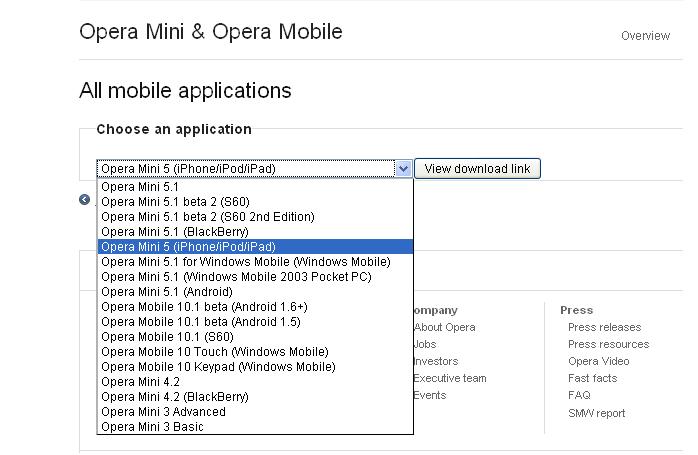The width and height of the screenshot is (698, 455).
Task: Open the Executive team link
Action: [450, 378]
